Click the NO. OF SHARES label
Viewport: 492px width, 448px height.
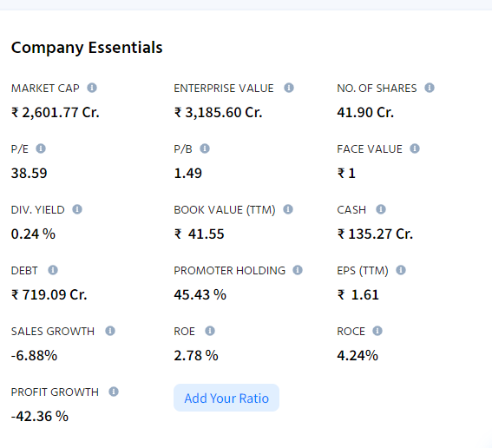[x=377, y=89]
